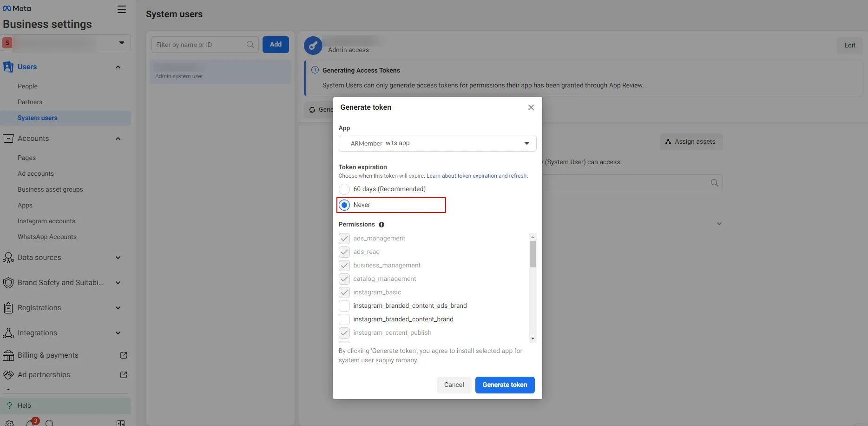This screenshot has width=868, height=426.
Task: Open Billing & payments external link icon
Action: 124,355
